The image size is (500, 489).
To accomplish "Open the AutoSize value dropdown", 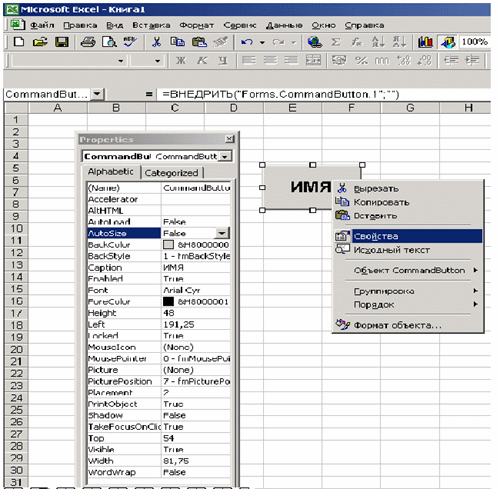I will pos(222,233).
